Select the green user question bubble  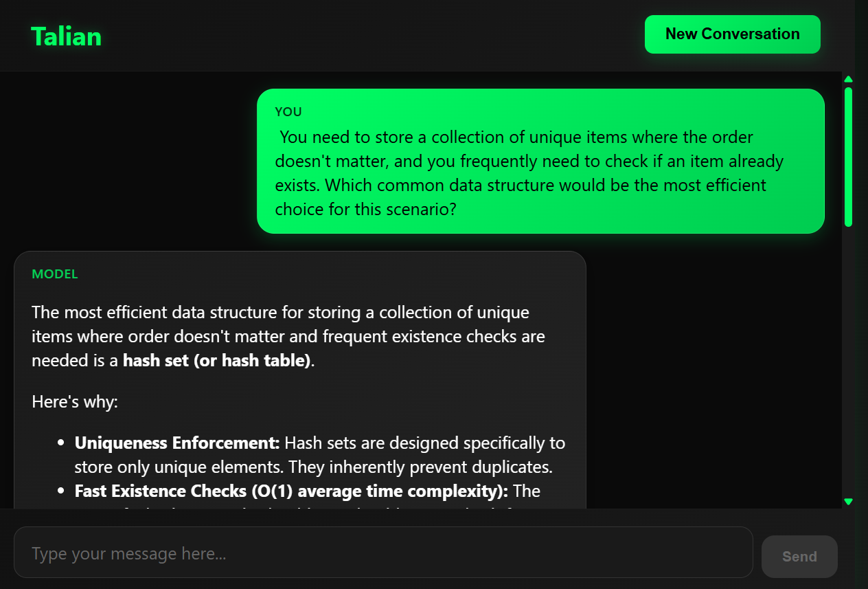pos(540,161)
